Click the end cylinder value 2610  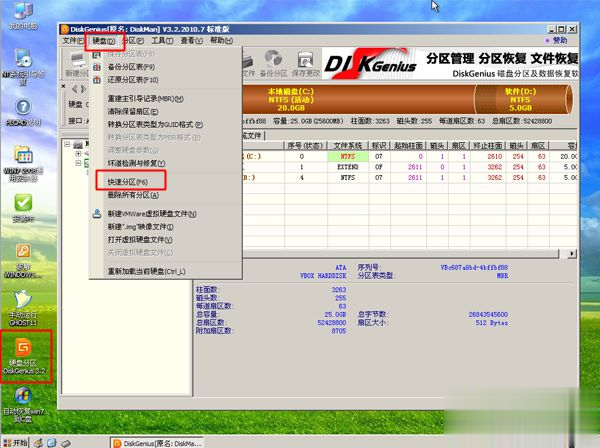(x=494, y=156)
